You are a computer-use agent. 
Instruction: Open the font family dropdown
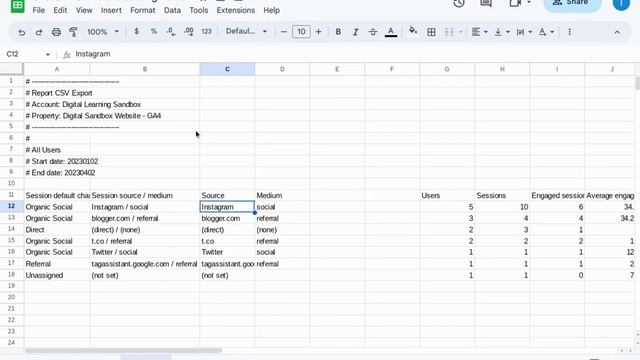[246, 31]
